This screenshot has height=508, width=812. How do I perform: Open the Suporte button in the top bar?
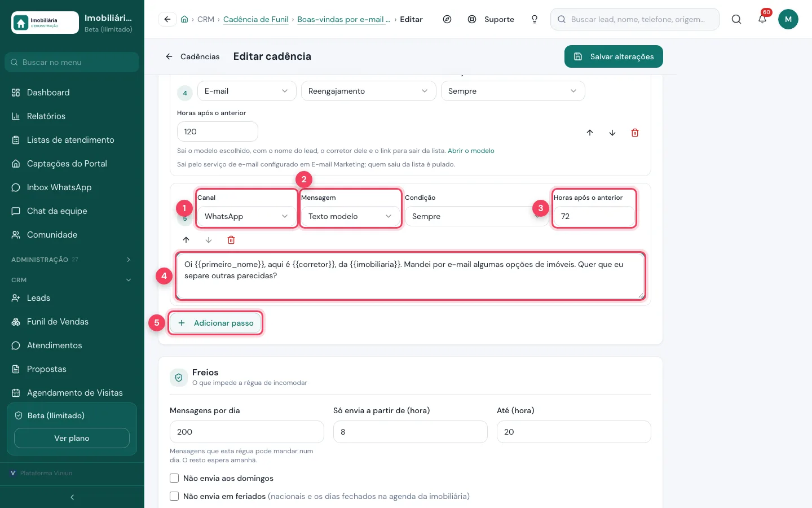[x=491, y=19]
